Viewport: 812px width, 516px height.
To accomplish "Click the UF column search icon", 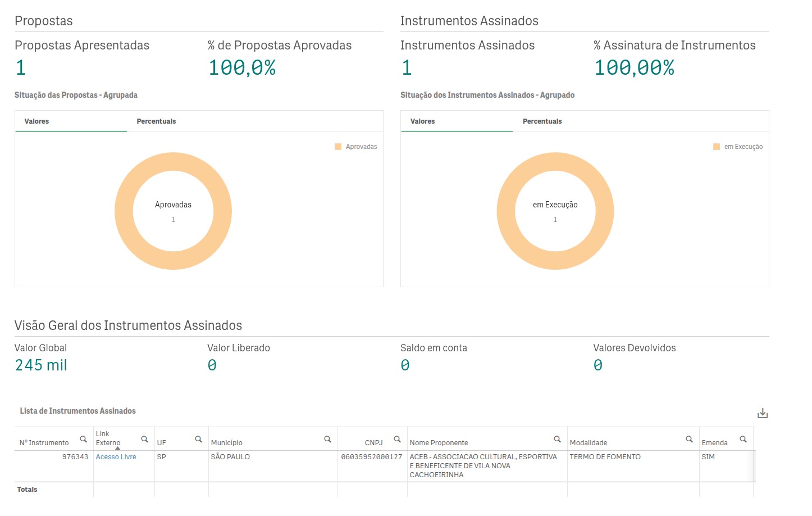I will [198, 439].
